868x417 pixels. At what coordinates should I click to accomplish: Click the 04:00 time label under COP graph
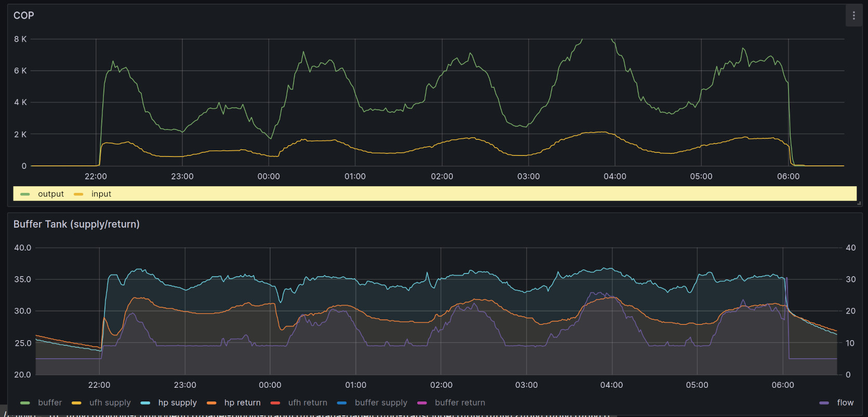click(x=615, y=177)
